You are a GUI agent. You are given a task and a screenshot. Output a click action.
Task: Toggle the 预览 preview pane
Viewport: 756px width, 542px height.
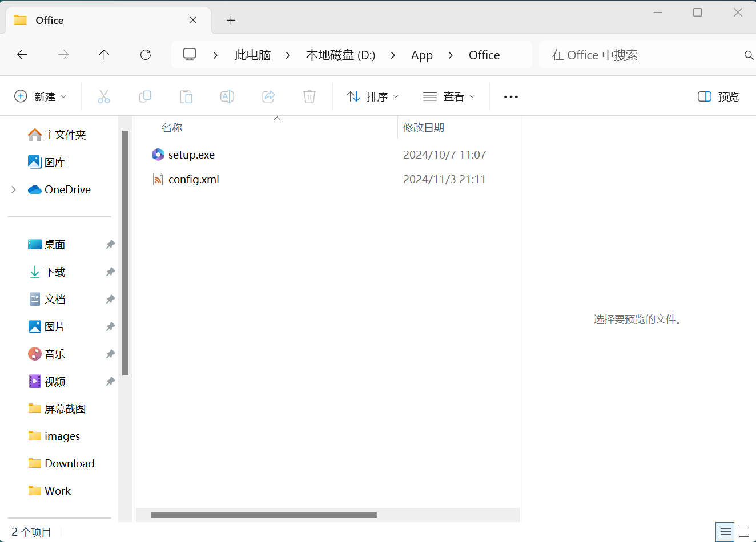pyautogui.click(x=718, y=96)
